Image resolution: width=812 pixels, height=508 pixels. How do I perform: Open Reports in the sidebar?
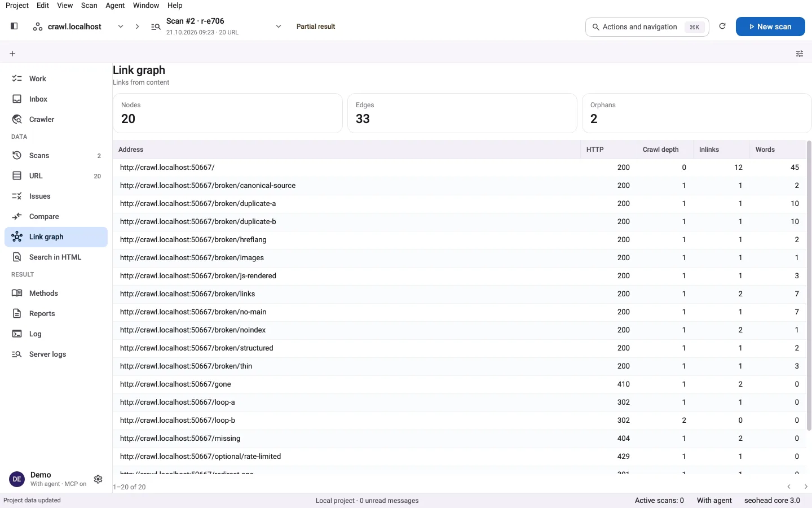pos(56,313)
